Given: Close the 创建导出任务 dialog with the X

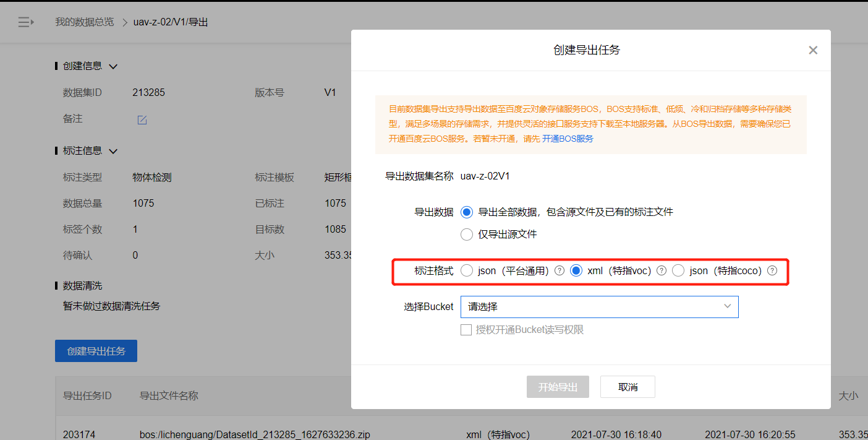Looking at the screenshot, I should [x=813, y=50].
